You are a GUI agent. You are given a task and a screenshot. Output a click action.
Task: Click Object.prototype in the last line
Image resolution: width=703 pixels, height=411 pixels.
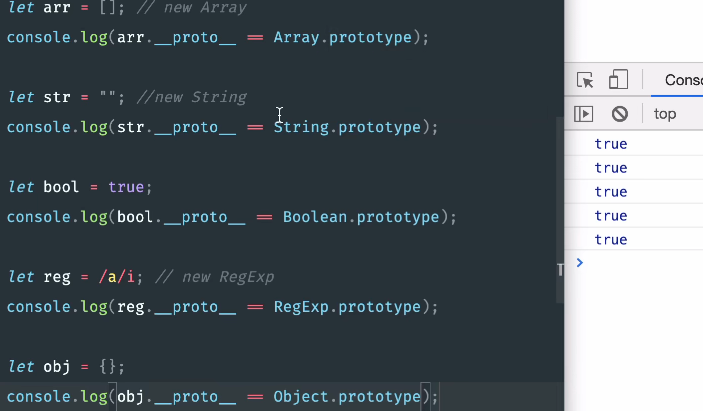(347, 397)
